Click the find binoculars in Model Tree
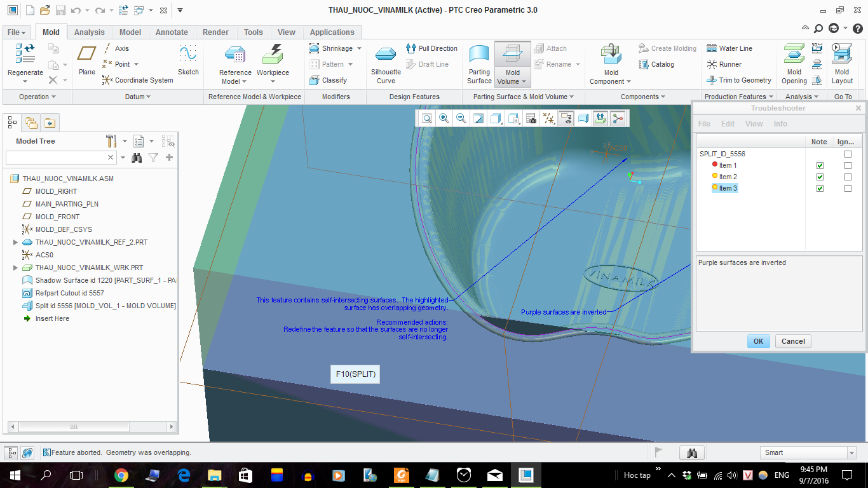 click(136, 158)
